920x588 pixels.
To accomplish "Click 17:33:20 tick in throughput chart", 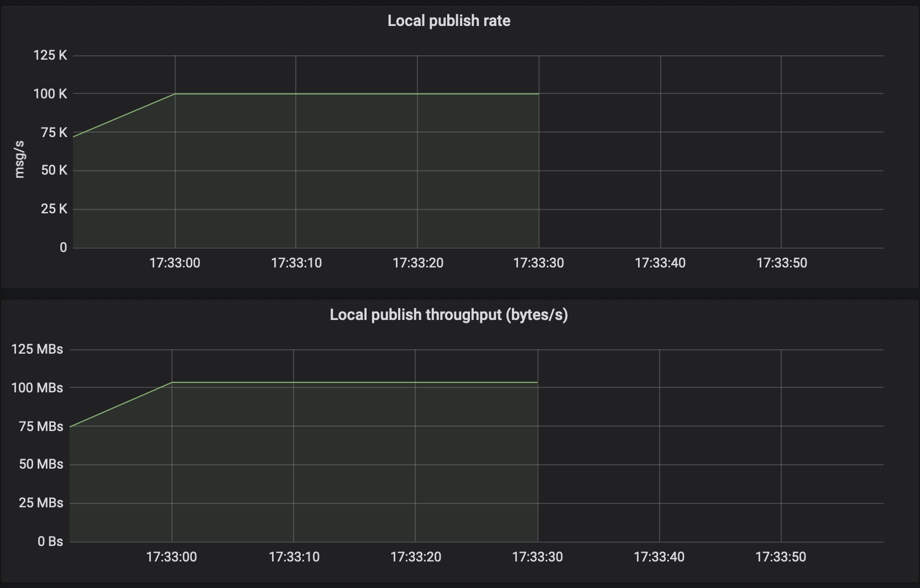I will coord(416,557).
